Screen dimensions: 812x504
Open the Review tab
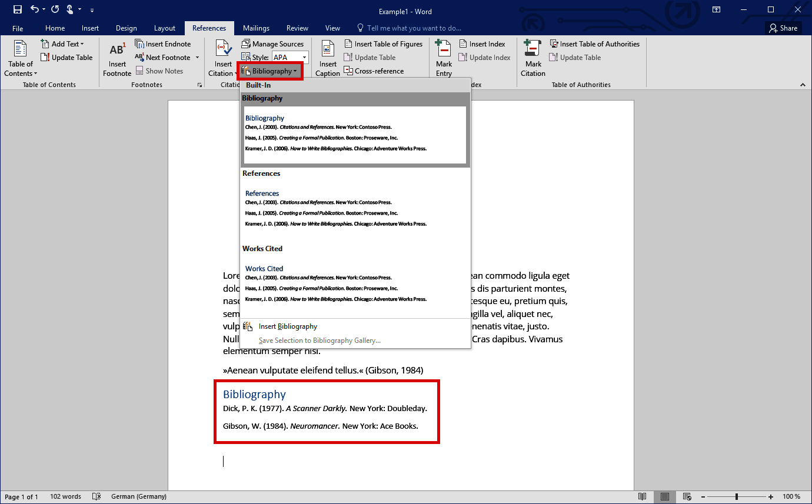click(297, 28)
